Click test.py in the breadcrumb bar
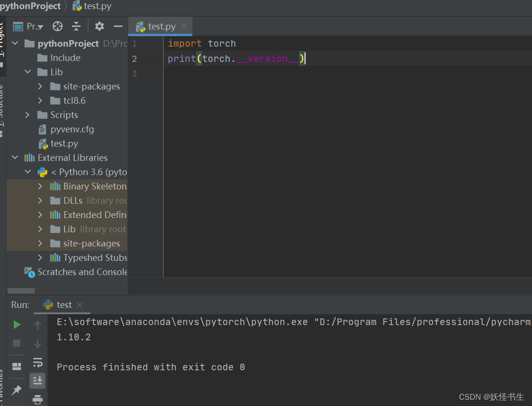The width and height of the screenshot is (532, 406). coord(92,6)
